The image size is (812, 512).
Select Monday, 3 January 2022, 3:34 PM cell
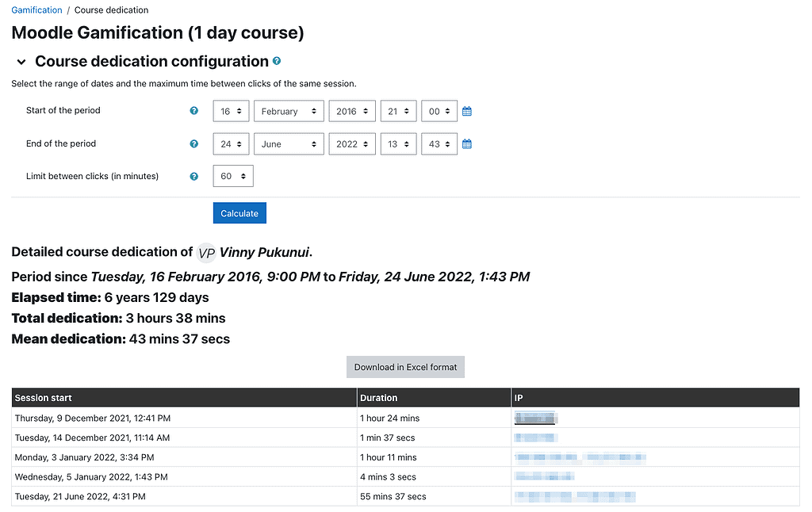[x=184, y=457]
